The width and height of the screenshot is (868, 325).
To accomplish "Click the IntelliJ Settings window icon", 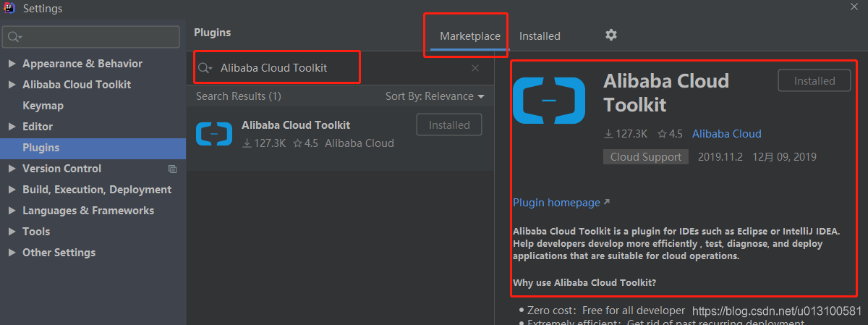I will click(x=10, y=8).
